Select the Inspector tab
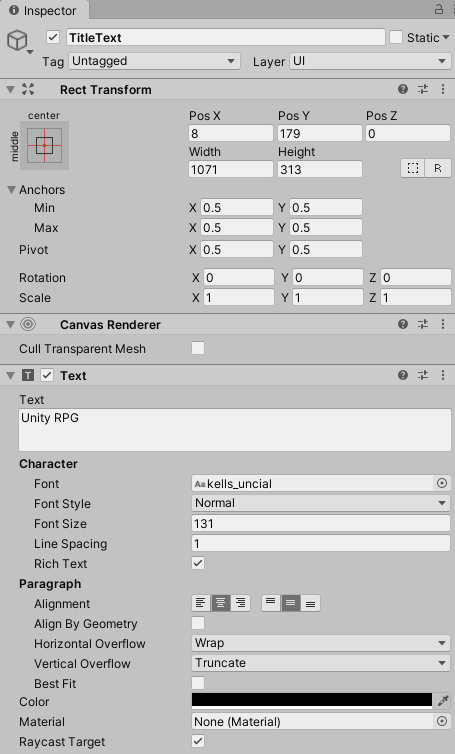This screenshot has width=455, height=754. (44, 10)
